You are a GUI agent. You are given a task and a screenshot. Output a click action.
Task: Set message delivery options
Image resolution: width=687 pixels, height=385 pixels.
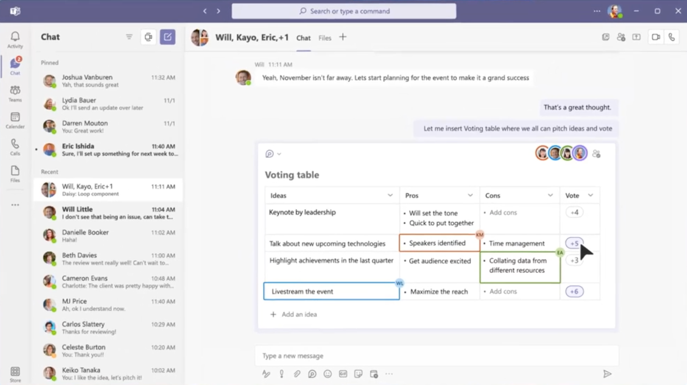[282, 374]
